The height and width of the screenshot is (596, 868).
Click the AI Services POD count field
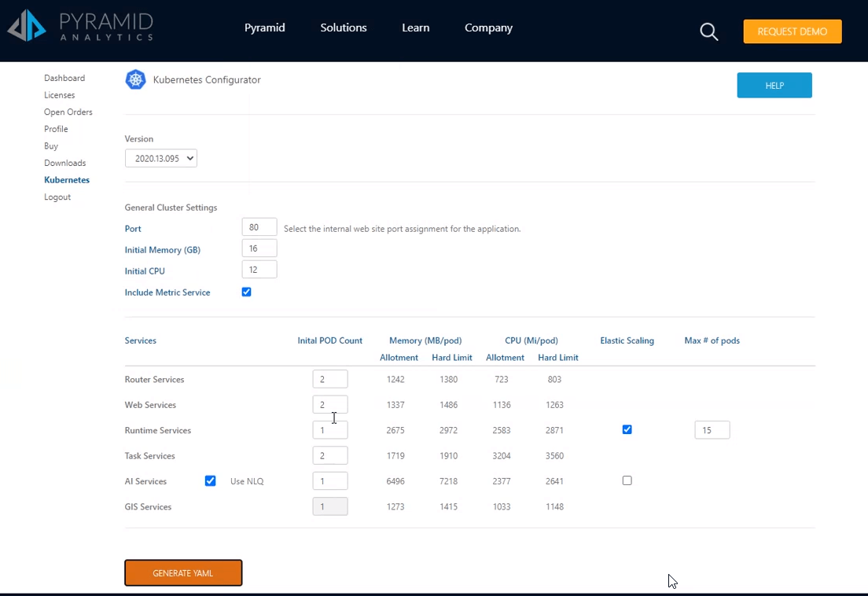point(330,481)
